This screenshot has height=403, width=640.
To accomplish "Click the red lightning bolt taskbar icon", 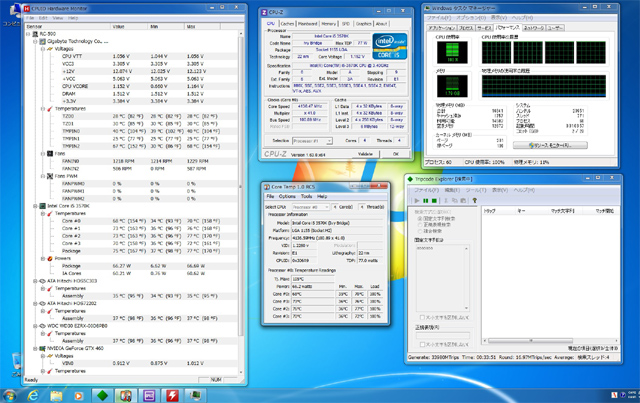I will tap(172, 394).
